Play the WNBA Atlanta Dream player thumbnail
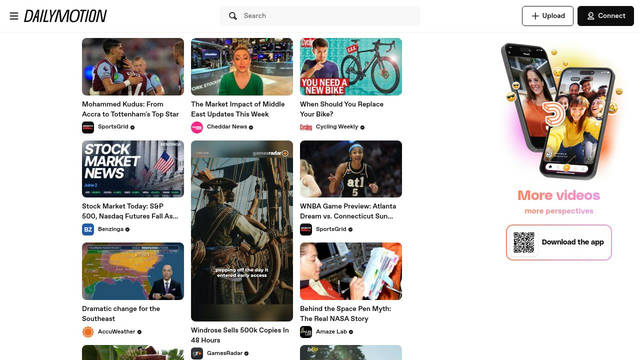640x360 pixels. (x=351, y=169)
